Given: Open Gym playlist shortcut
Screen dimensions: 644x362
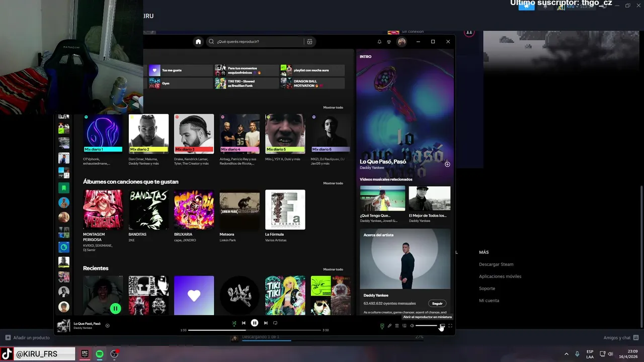Looking at the screenshot, I should coord(180,83).
